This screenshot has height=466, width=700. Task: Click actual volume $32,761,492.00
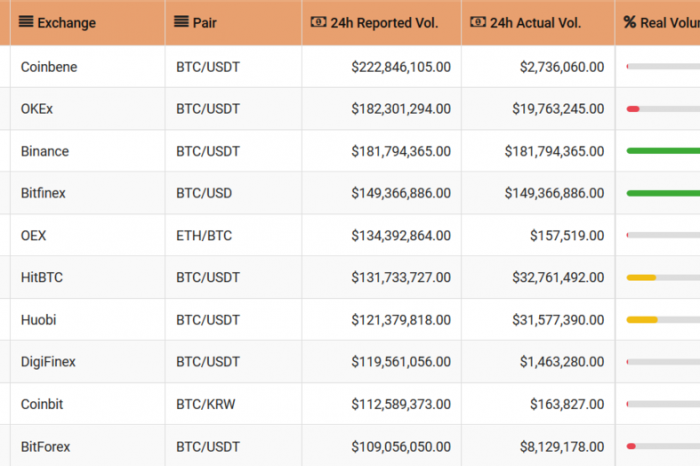coord(558,277)
